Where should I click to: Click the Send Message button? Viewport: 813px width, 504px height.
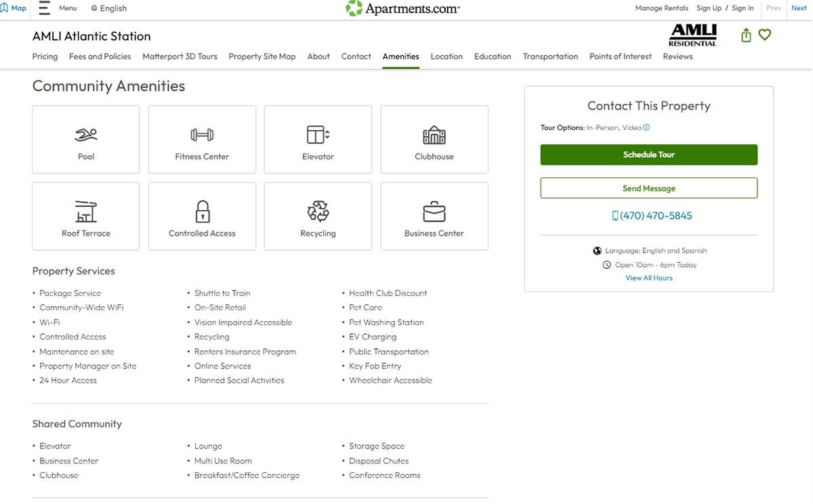tap(649, 188)
